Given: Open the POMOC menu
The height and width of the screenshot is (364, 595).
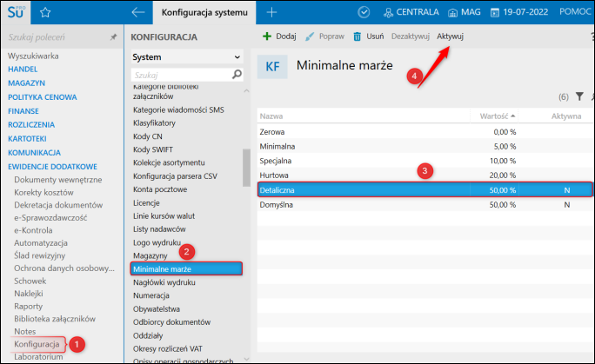Looking at the screenshot, I should click(575, 12).
